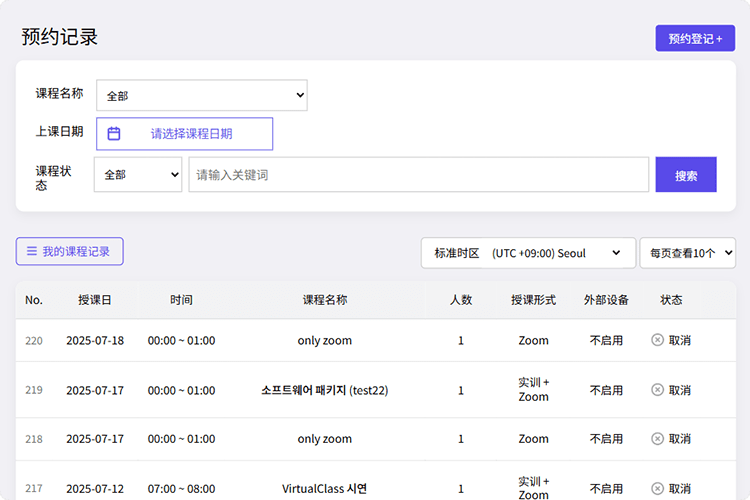Click cancel circle icon in row 220
This screenshot has height=500, width=750.
[x=658, y=340]
